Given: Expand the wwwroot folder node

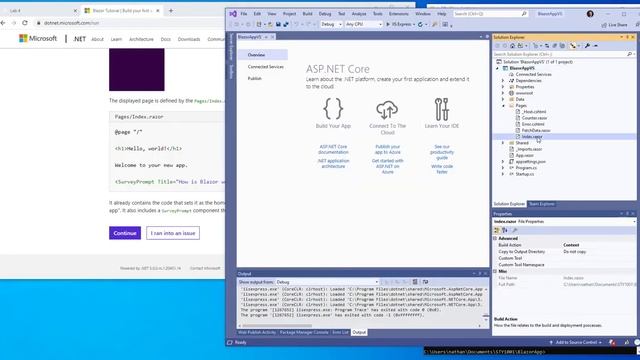Looking at the screenshot, I should (503, 93).
